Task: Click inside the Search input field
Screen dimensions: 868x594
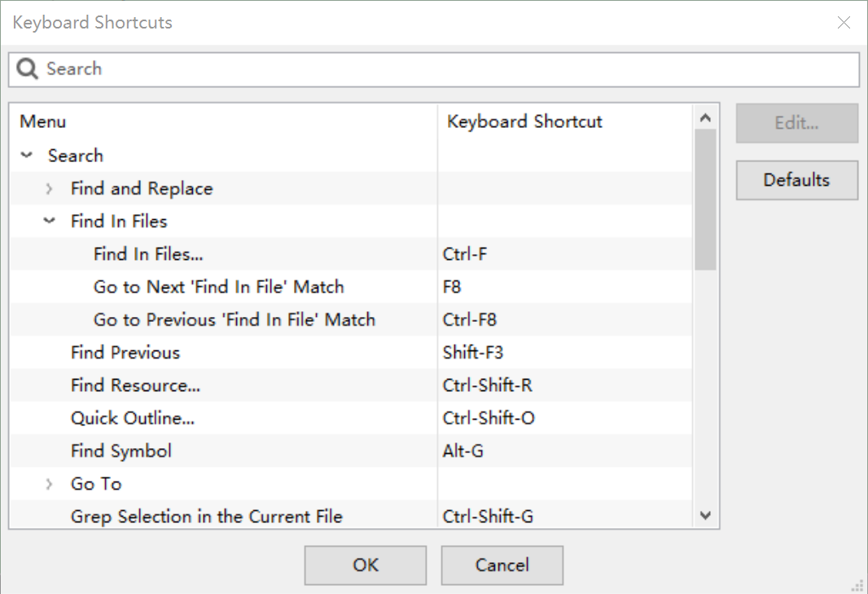Action: 326,69
